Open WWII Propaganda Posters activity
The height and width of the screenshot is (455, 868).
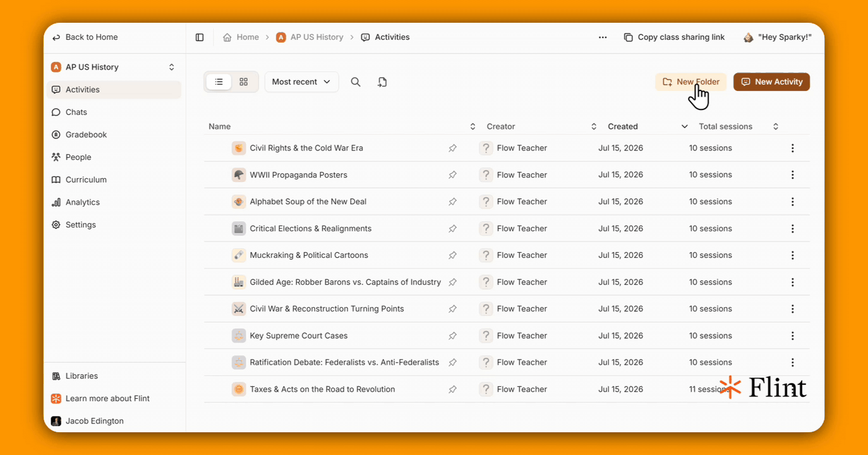298,175
